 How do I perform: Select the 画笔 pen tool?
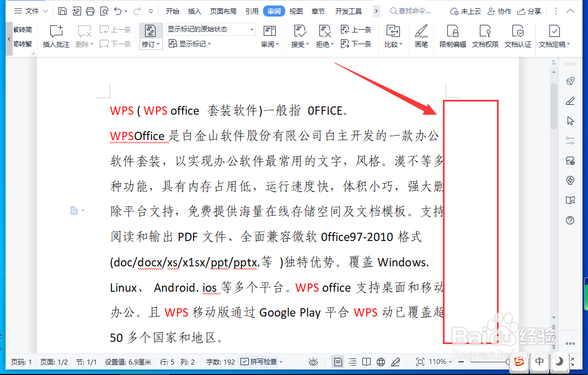[x=421, y=36]
